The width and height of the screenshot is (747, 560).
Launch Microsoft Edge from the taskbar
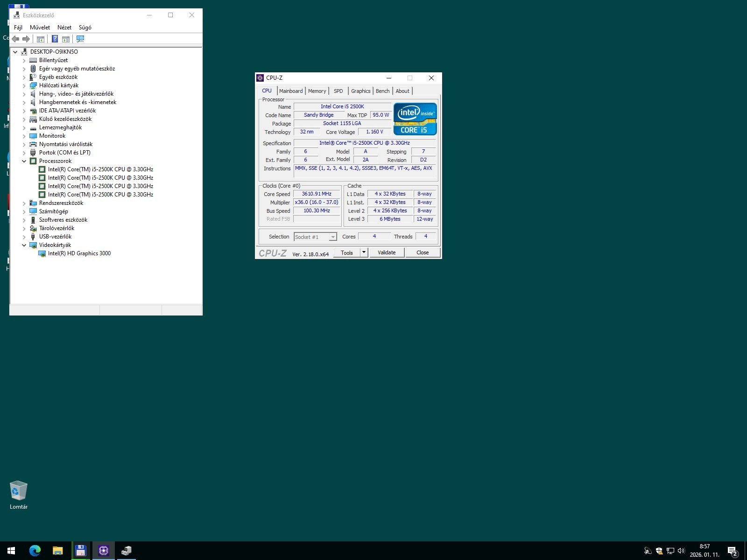tap(35, 551)
